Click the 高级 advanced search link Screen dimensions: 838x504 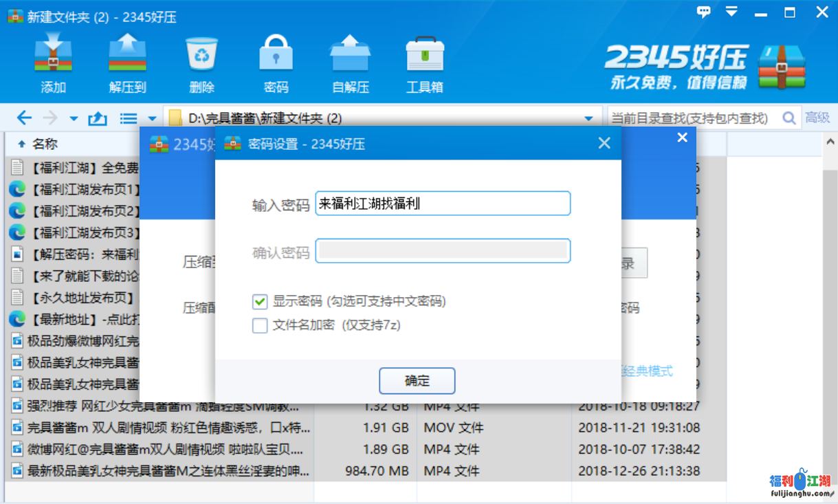tap(817, 118)
